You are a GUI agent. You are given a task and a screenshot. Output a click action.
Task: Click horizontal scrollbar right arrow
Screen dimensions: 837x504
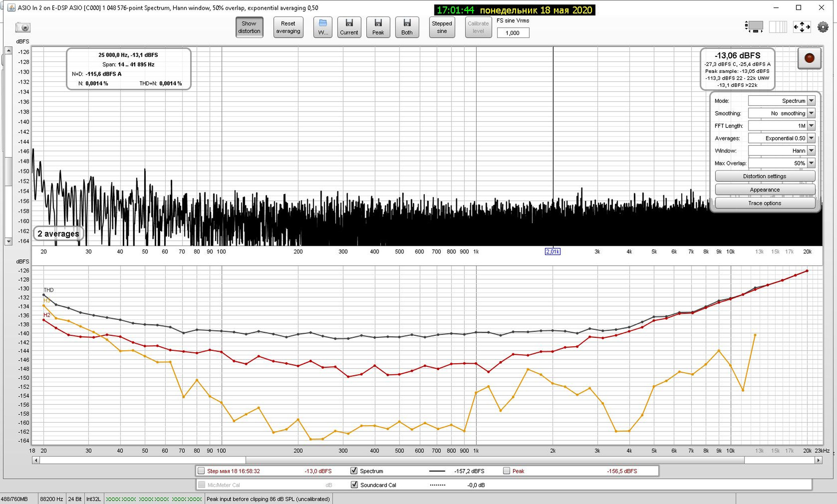tap(819, 460)
